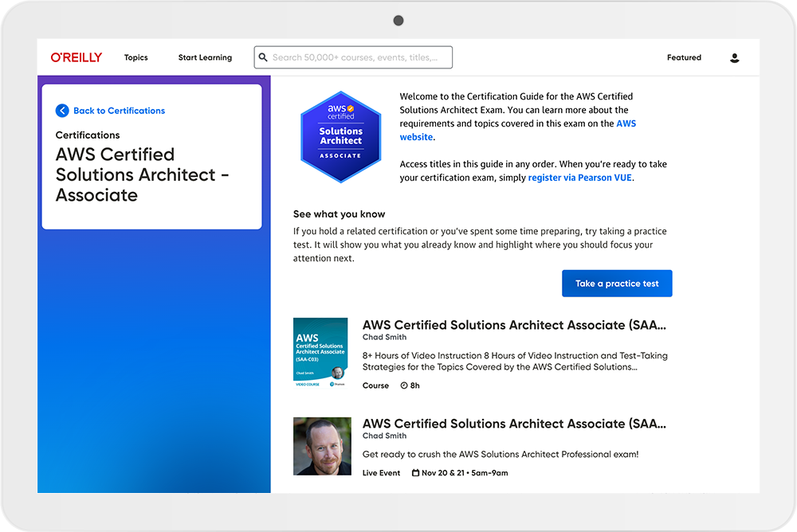Open the user profile icon

[x=735, y=58]
